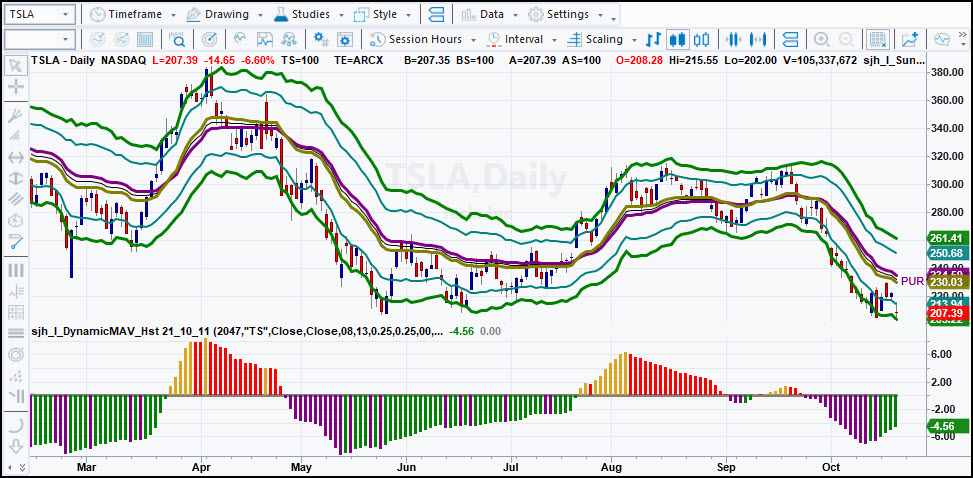Expand the Scaling dropdown arrow
Image resolution: width=973 pixels, height=478 pixels.
(634, 40)
